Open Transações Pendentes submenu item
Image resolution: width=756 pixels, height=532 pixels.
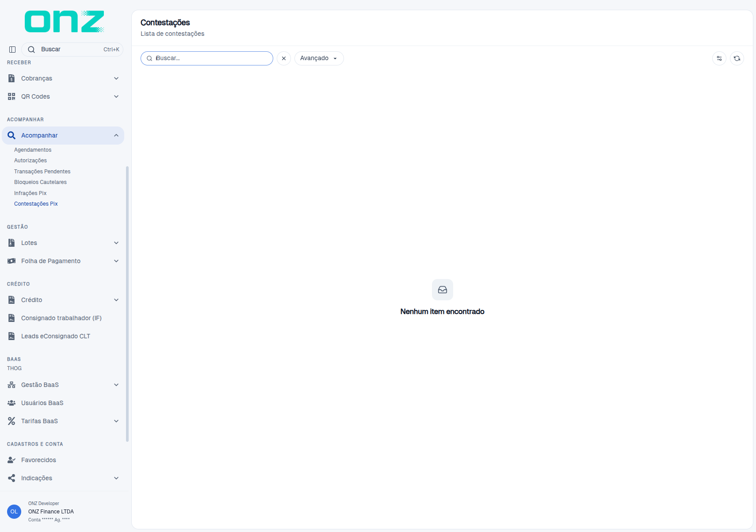coord(42,172)
